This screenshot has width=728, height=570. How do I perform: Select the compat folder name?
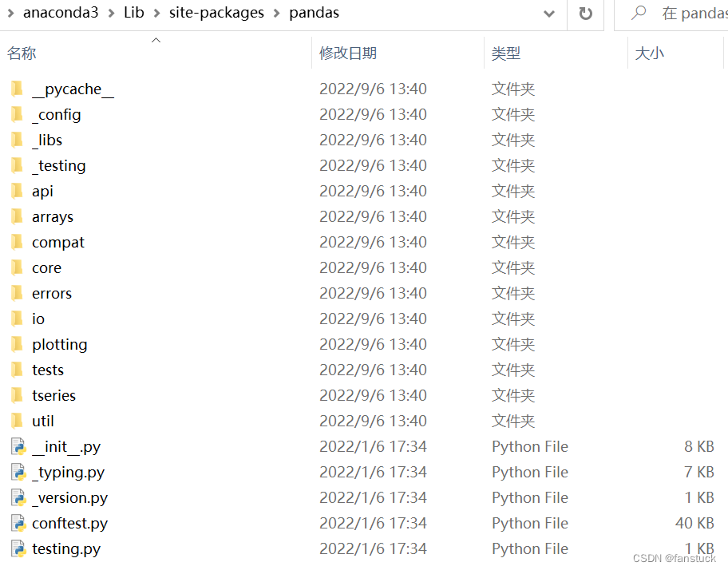[58, 243]
